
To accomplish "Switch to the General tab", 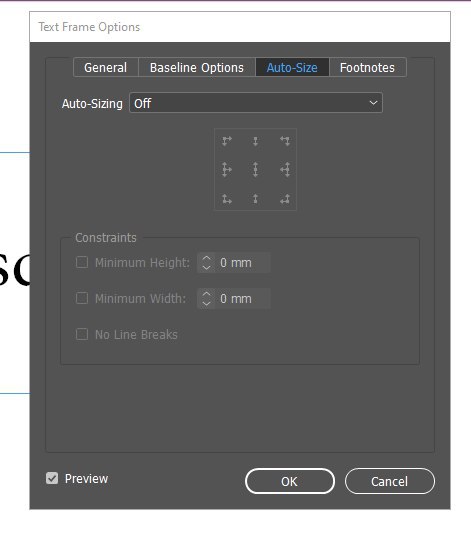I will (106, 67).
